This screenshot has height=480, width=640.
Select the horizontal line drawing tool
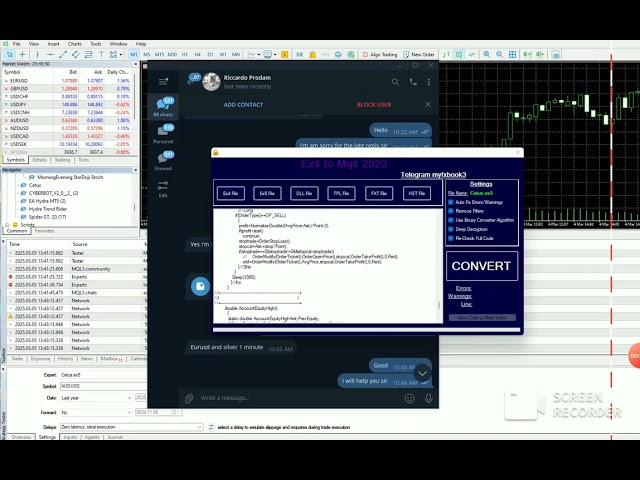pos(50,54)
